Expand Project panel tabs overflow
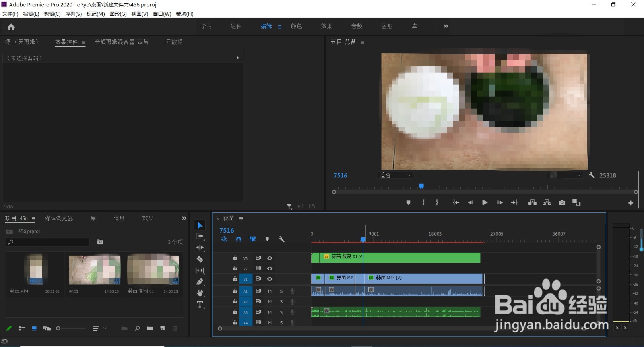 (x=184, y=218)
